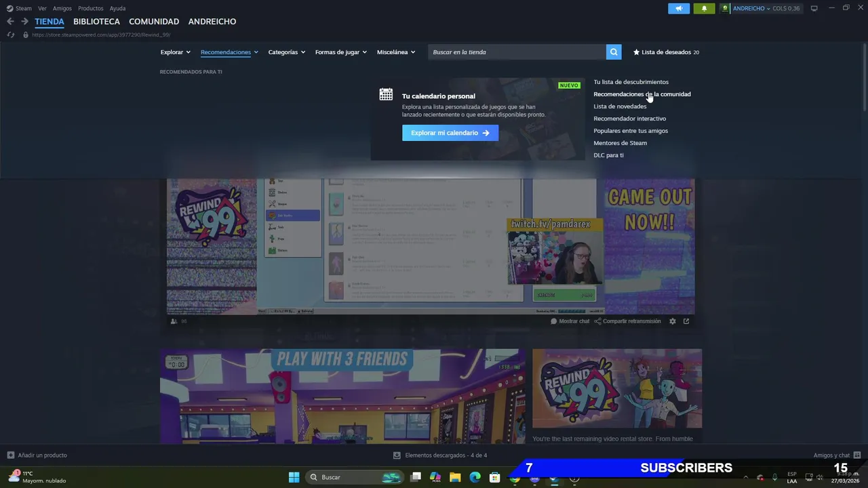Image resolution: width=868 pixels, height=488 pixels.
Task: Open the green notifications bell
Action: [x=704, y=8]
